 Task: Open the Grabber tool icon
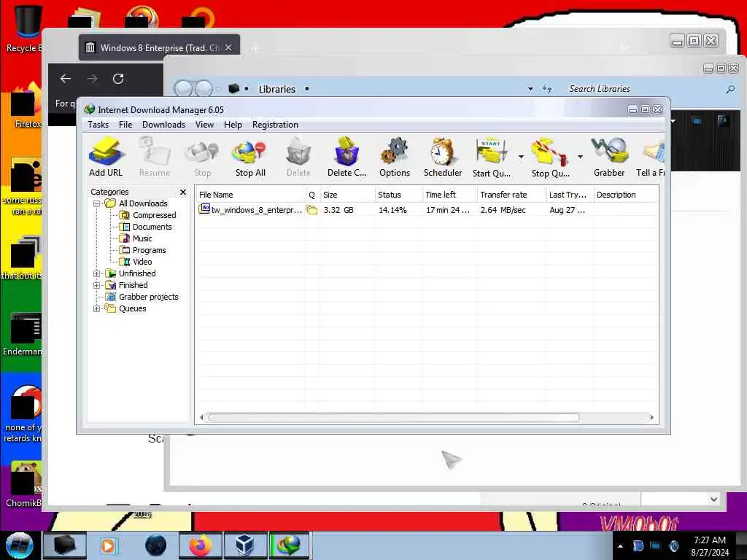[609, 157]
